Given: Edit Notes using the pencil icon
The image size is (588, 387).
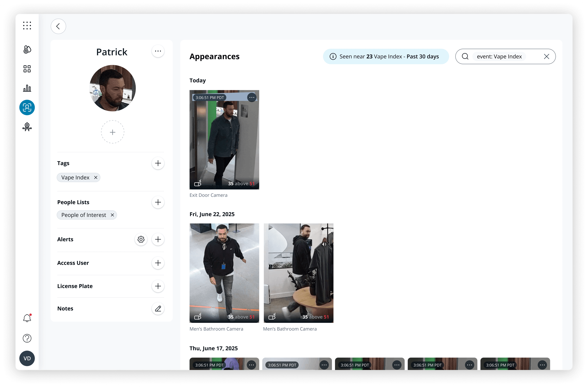Looking at the screenshot, I should pos(158,308).
